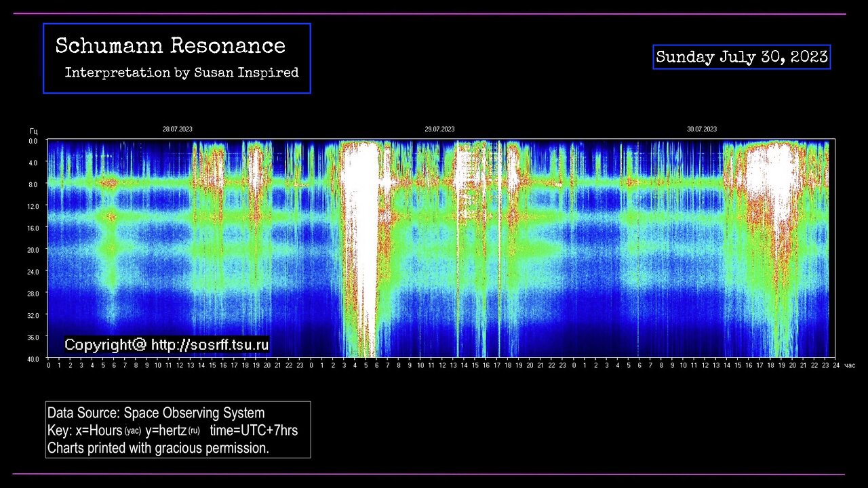Click the "y=hertz" legend text
The image size is (868, 488).
165,430
